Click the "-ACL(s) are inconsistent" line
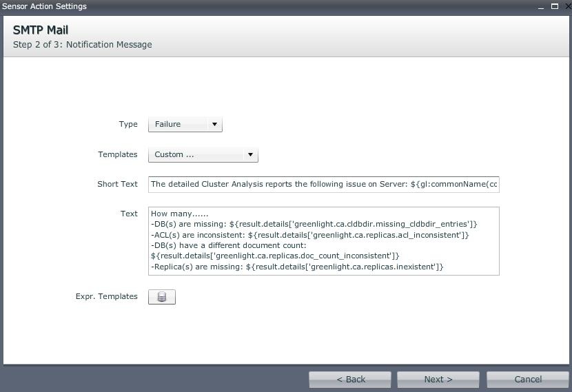The height and width of the screenshot is (392, 572). click(x=309, y=235)
